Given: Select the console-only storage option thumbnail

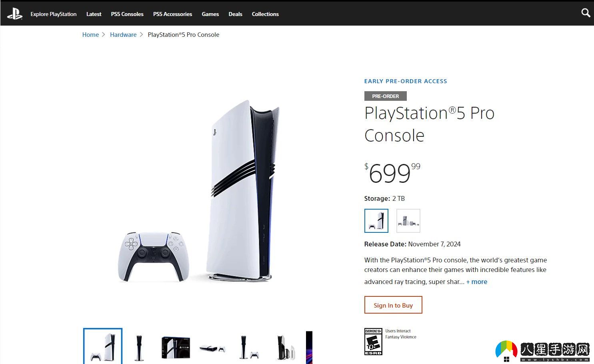Looking at the screenshot, I should pyautogui.click(x=376, y=221).
